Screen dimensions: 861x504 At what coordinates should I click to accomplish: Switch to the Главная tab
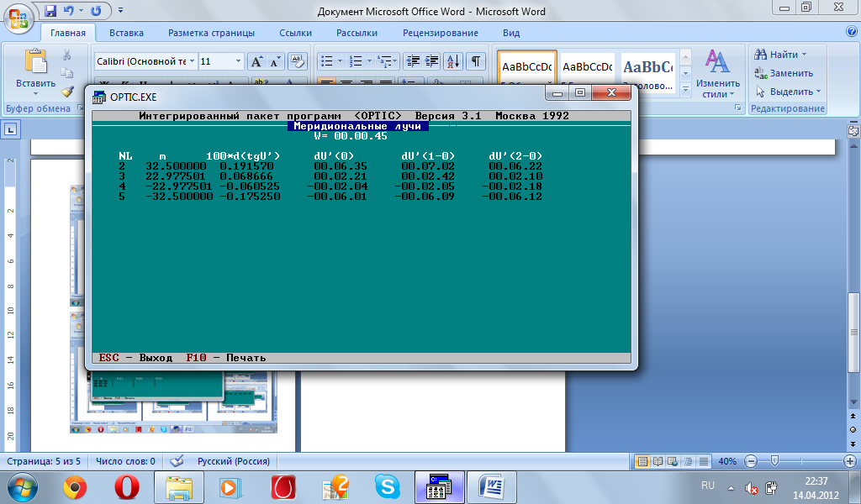[68, 33]
